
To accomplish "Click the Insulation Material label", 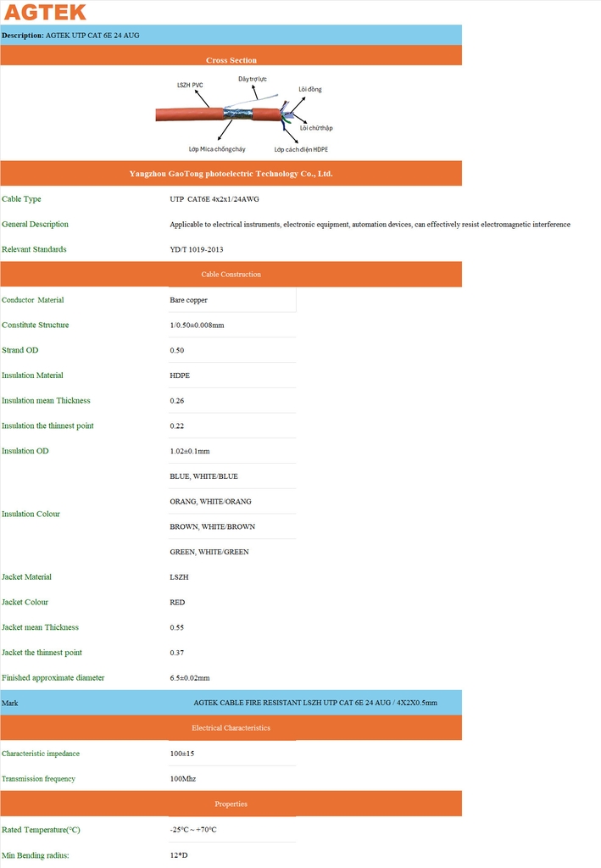I will (x=32, y=376).
